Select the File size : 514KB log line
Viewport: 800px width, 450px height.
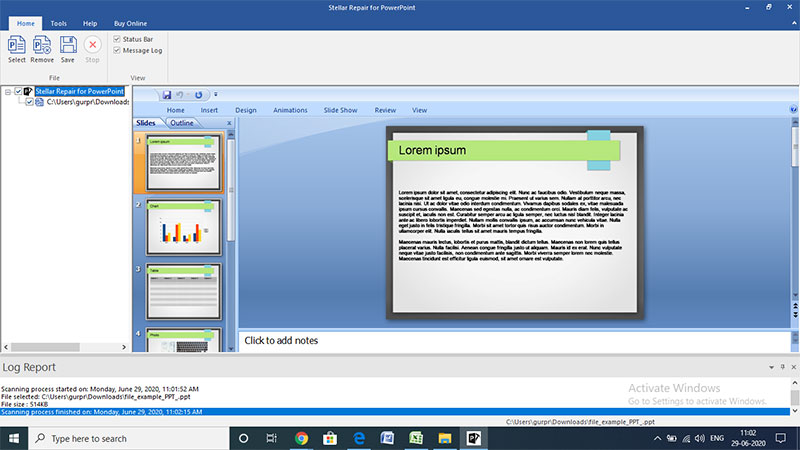point(24,404)
